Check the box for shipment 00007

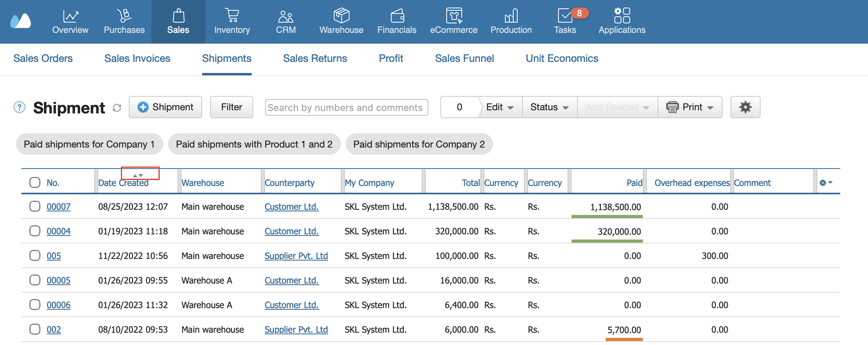35,206
